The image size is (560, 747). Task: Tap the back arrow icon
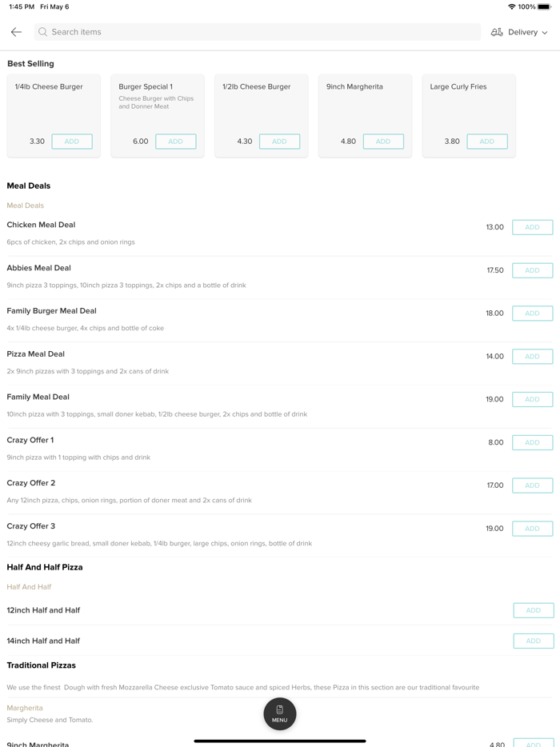[16, 32]
